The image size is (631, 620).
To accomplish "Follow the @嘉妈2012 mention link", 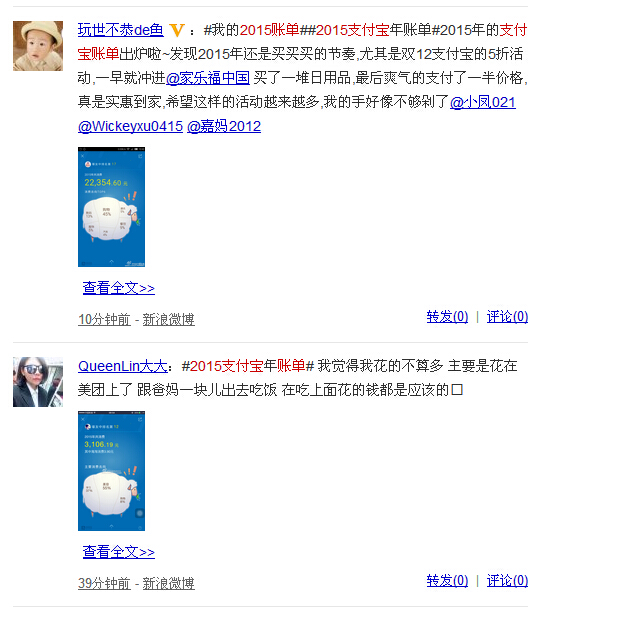I will pyautogui.click(x=224, y=126).
